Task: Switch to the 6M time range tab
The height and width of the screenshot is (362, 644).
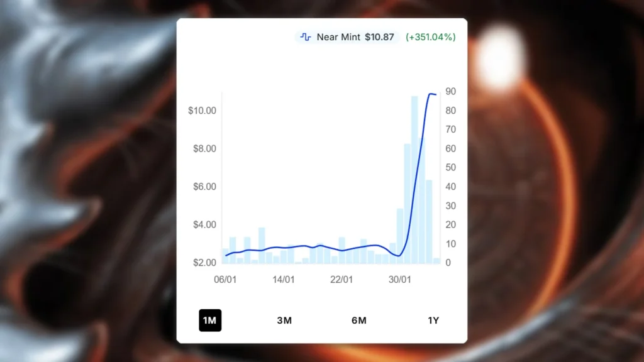Action: (358, 321)
